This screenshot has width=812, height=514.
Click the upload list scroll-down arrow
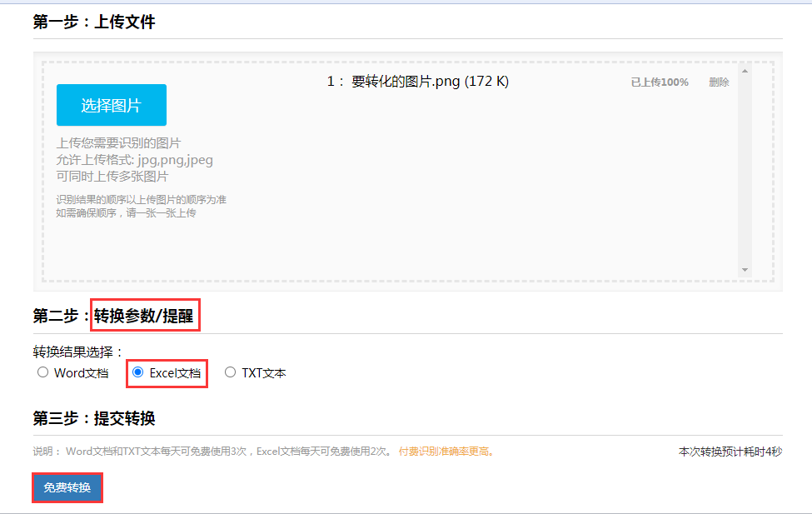(x=745, y=270)
